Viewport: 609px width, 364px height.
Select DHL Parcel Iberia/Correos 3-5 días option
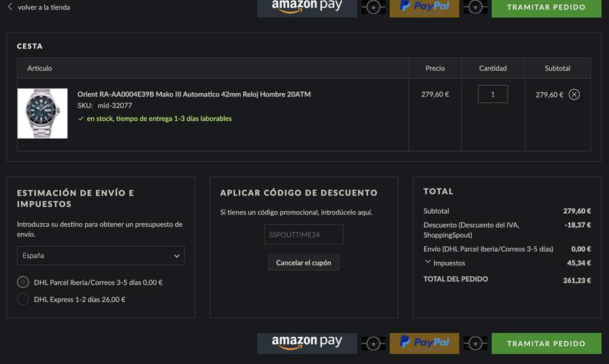click(x=23, y=282)
